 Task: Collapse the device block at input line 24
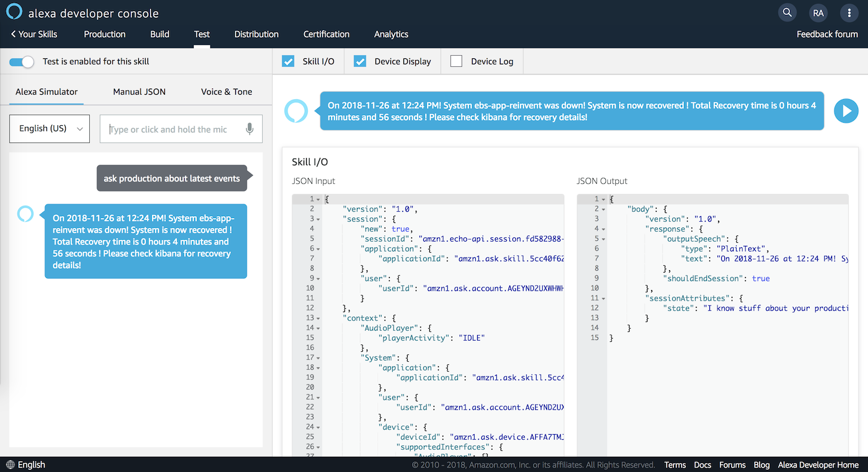click(x=318, y=427)
